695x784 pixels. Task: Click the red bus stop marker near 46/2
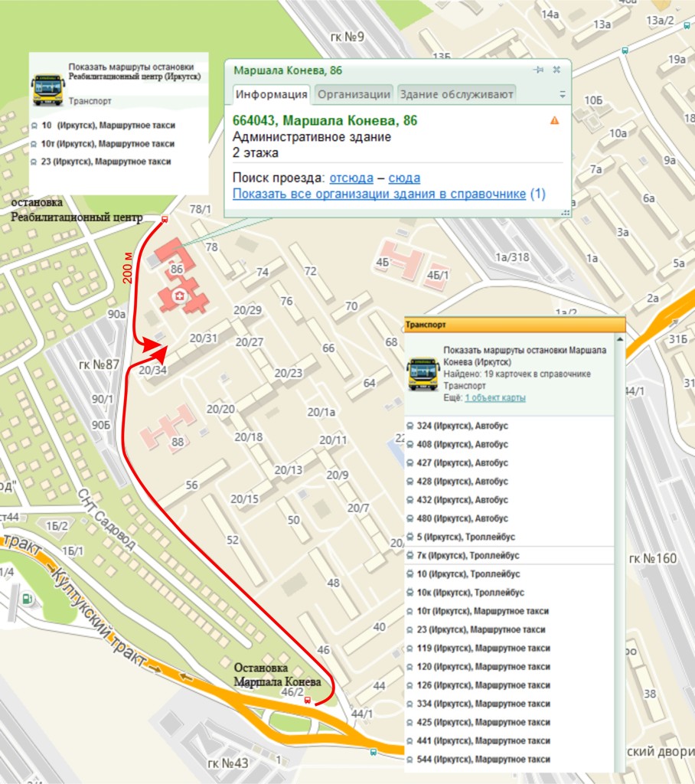coord(308,700)
